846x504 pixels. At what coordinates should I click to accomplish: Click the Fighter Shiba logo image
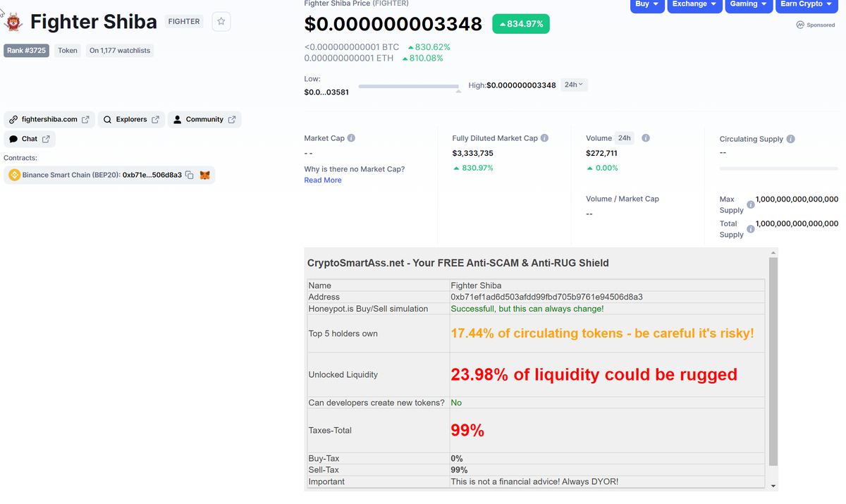(13, 22)
